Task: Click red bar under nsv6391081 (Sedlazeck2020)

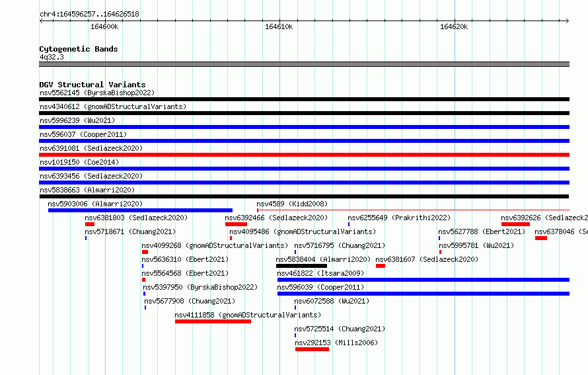Action: click(304, 155)
